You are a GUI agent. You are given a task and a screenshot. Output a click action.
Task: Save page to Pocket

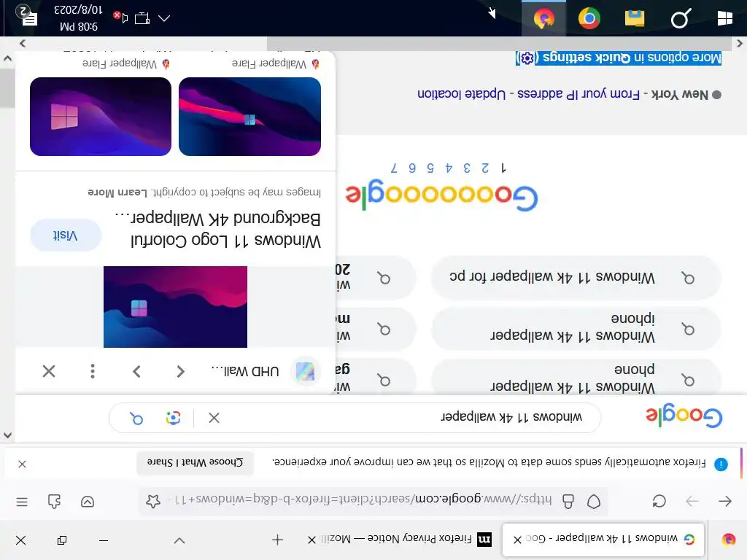pyautogui.click(x=88, y=502)
